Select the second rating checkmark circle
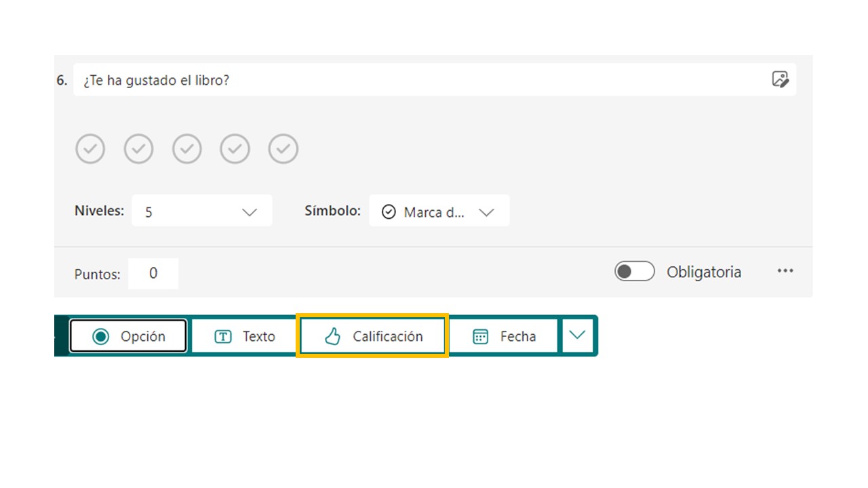868x488 pixels. [138, 149]
